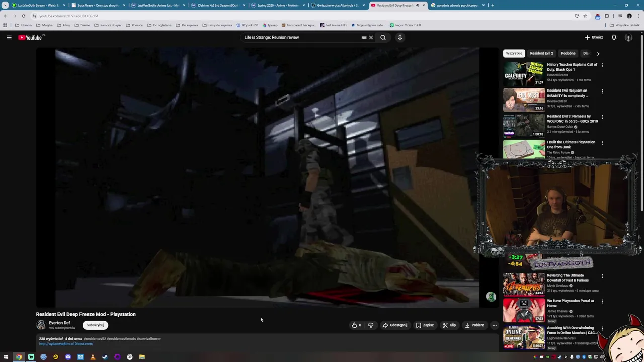This screenshot has height=362, width=644.
Task: Open the Wszystkie zakładki folder
Action: (x=625, y=25)
